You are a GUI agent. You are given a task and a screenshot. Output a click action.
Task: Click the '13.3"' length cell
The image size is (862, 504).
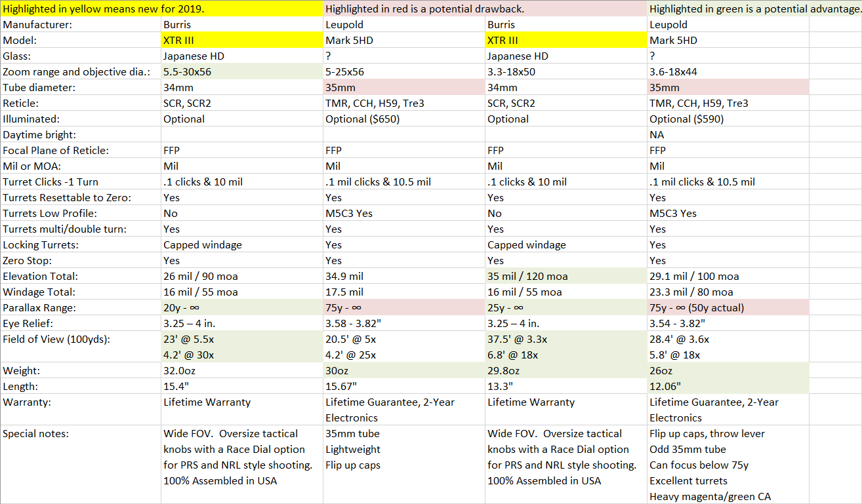(566, 386)
